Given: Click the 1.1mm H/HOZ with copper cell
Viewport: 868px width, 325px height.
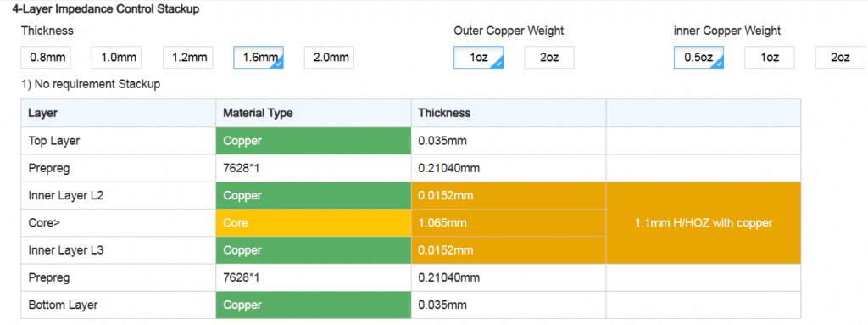Looking at the screenshot, I should (x=704, y=223).
